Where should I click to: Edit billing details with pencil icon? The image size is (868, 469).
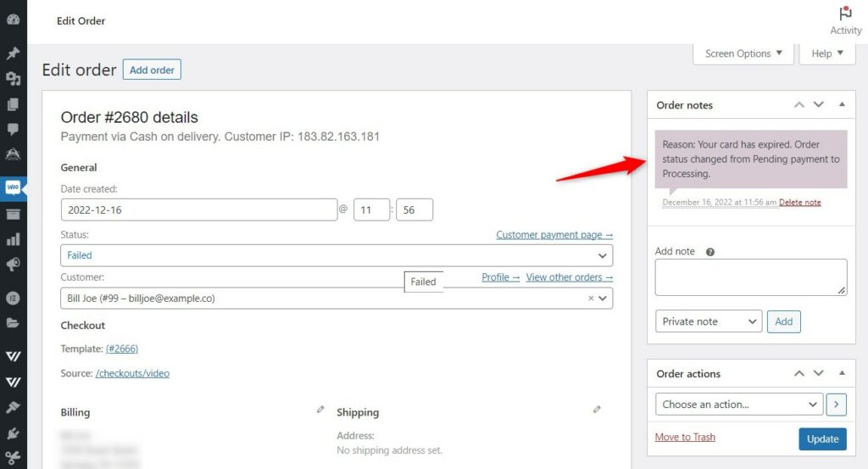click(320, 410)
